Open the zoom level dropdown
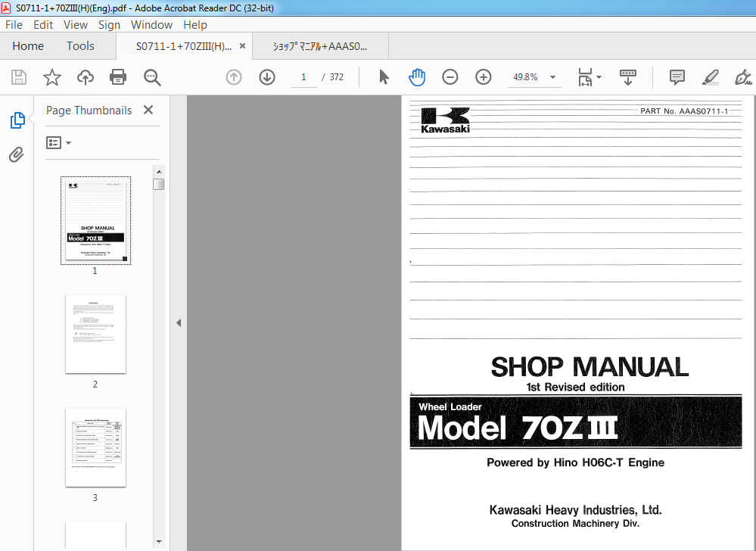 (553, 77)
